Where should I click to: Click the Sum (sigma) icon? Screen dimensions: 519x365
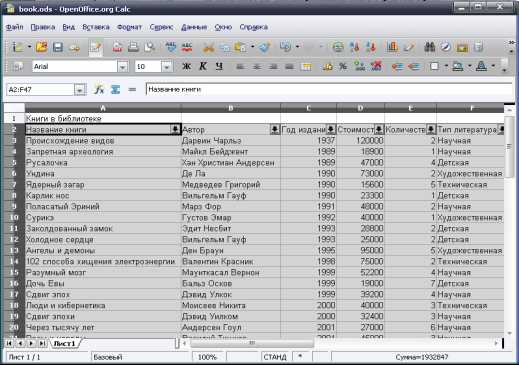pos(115,89)
